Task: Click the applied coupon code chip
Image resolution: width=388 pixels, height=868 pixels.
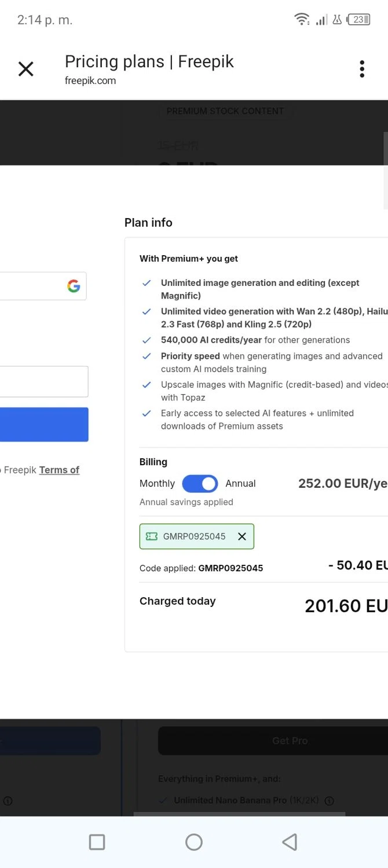Action: click(194, 536)
